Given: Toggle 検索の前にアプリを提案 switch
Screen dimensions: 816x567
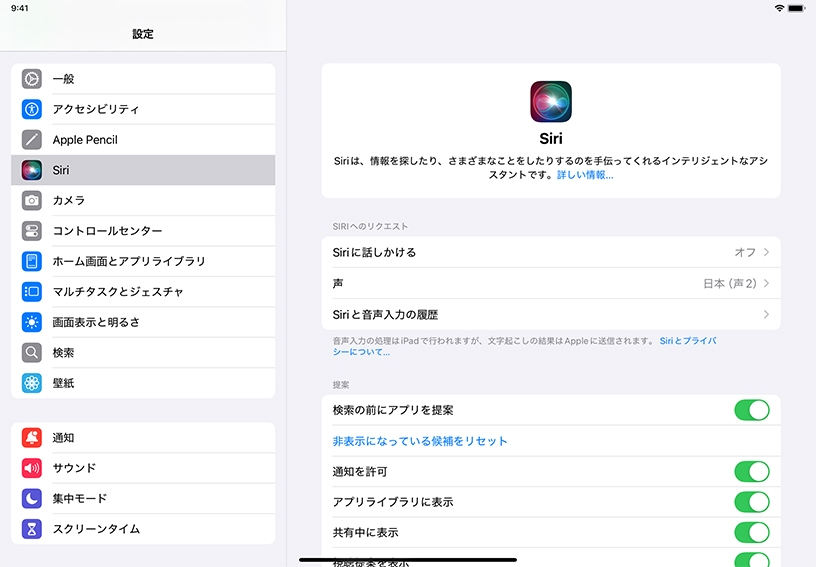Looking at the screenshot, I should (752, 410).
